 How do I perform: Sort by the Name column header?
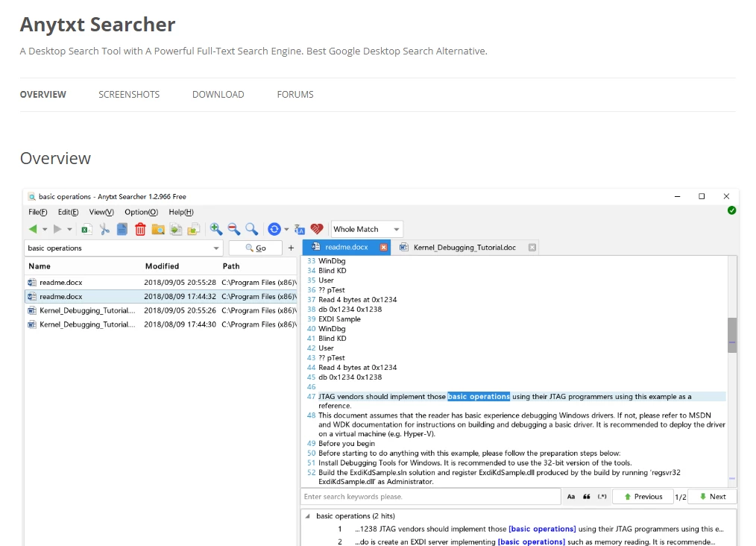pos(39,266)
